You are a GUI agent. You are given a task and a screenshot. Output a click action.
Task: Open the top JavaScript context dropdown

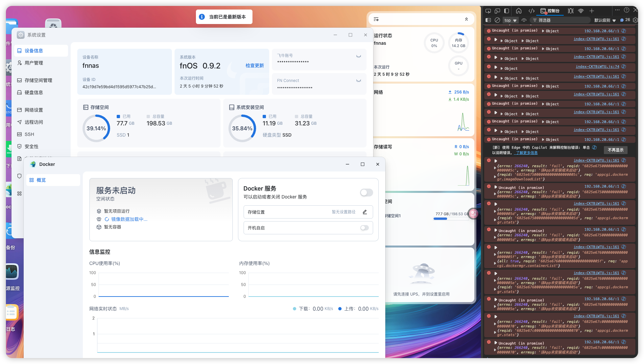click(511, 20)
